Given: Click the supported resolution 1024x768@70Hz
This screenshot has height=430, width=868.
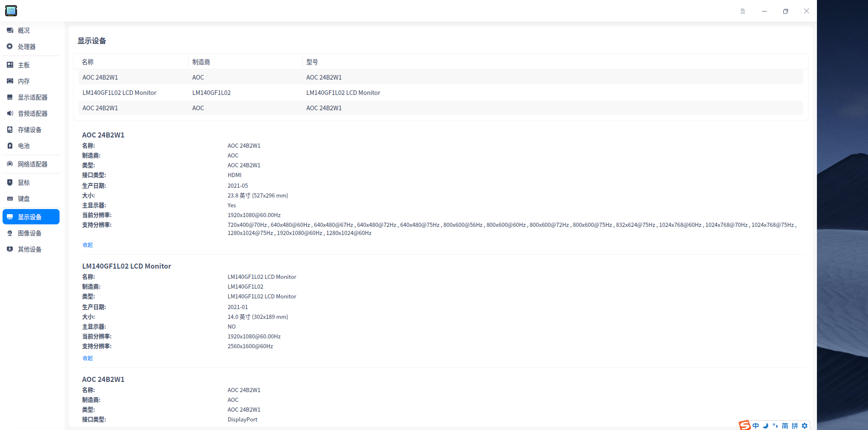Looking at the screenshot, I should click(726, 225).
